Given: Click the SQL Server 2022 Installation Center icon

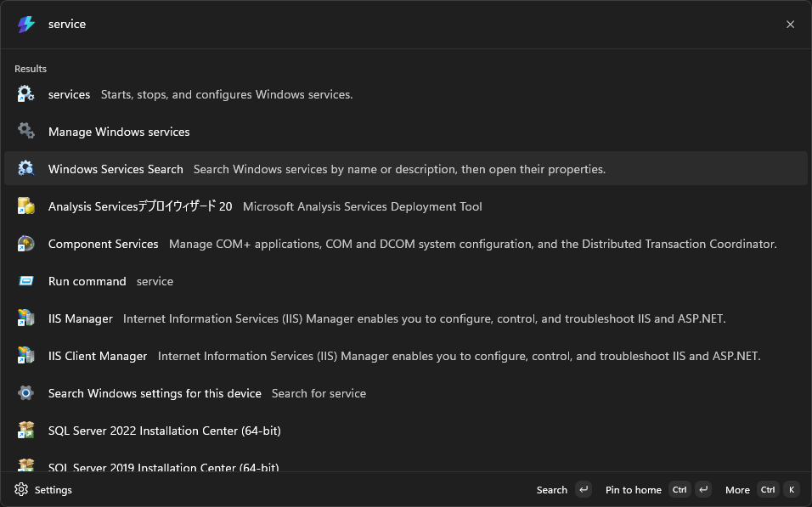Looking at the screenshot, I should pos(25,431).
